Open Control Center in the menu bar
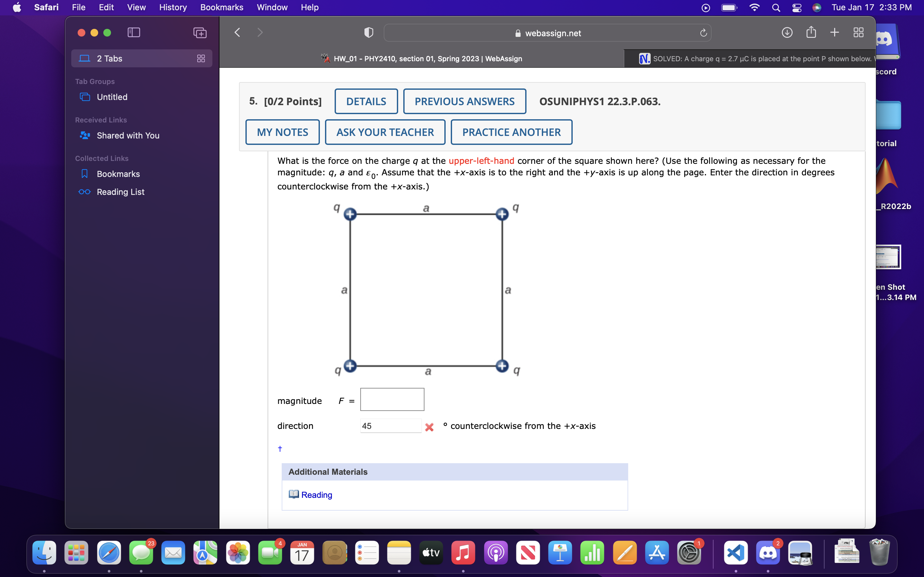 (797, 8)
